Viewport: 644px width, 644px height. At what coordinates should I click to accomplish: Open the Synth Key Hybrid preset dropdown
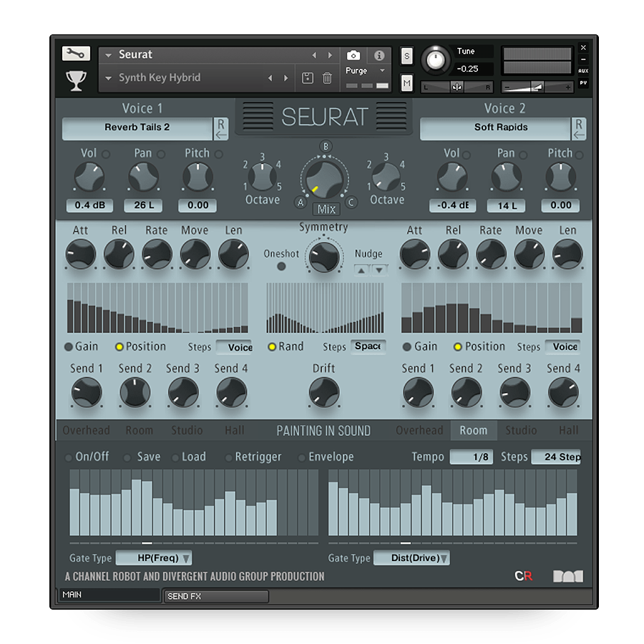108,77
